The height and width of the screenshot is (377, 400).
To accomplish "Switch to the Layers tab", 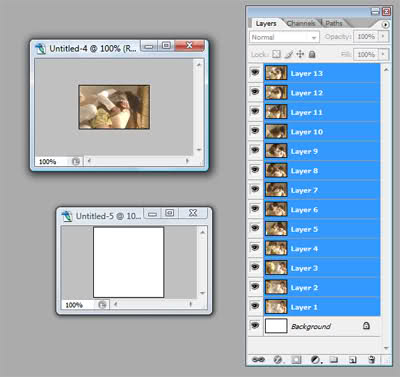I will [x=266, y=23].
